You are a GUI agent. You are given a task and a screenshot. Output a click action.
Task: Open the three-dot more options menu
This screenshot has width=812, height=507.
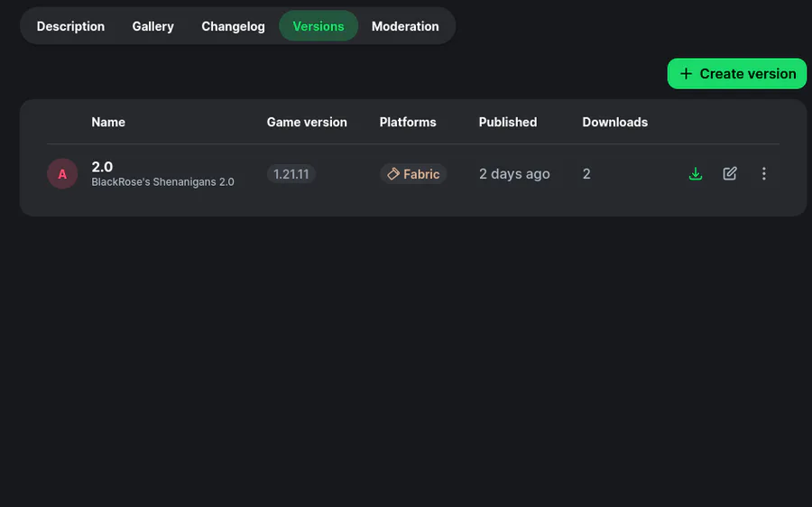(764, 174)
